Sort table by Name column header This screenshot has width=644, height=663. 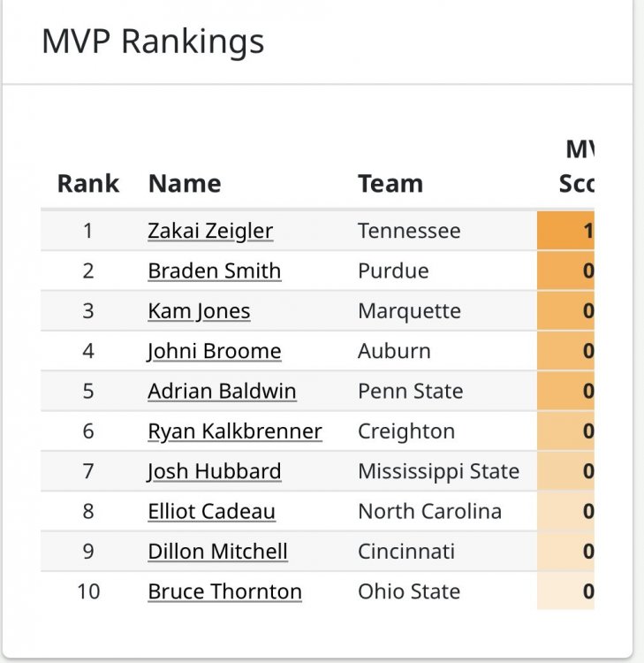[185, 183]
